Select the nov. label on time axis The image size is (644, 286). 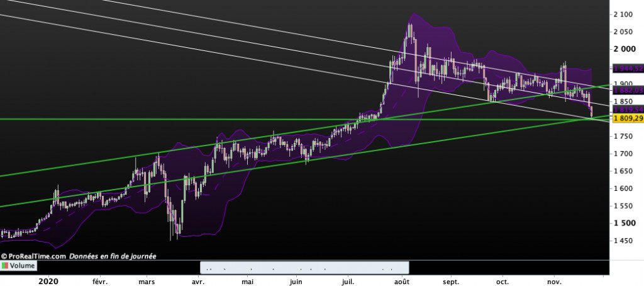[555, 280]
